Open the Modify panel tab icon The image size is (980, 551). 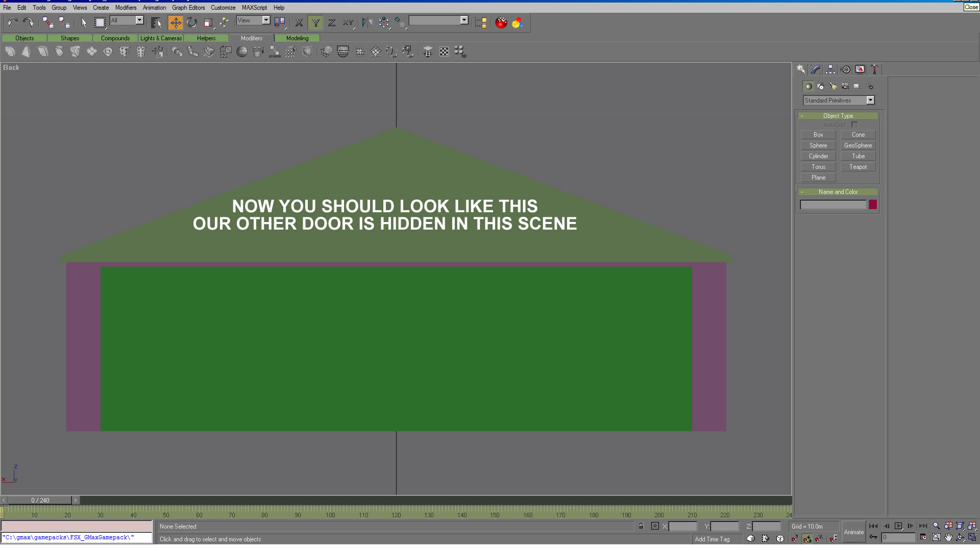[x=816, y=69]
